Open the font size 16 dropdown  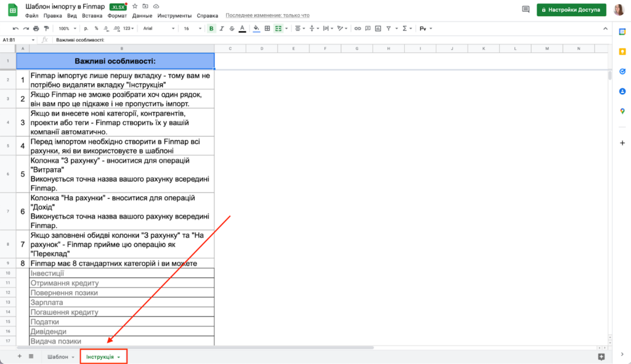[x=192, y=28]
